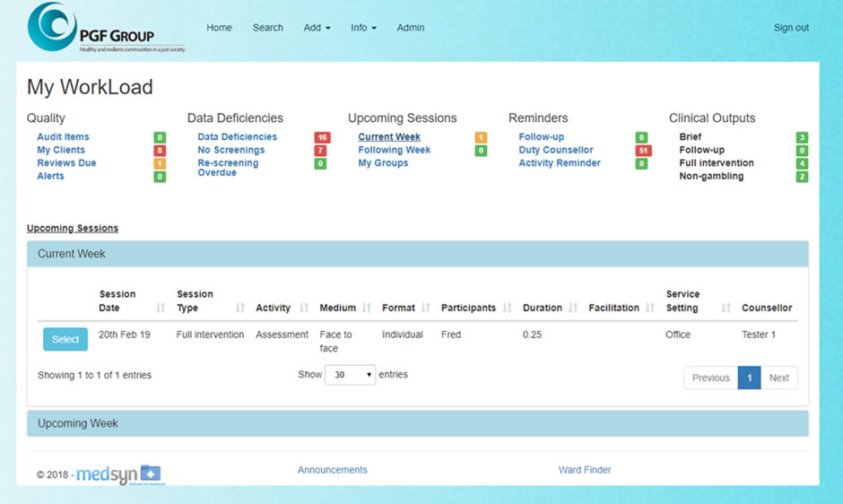Sort table by Activity column

click(282, 308)
